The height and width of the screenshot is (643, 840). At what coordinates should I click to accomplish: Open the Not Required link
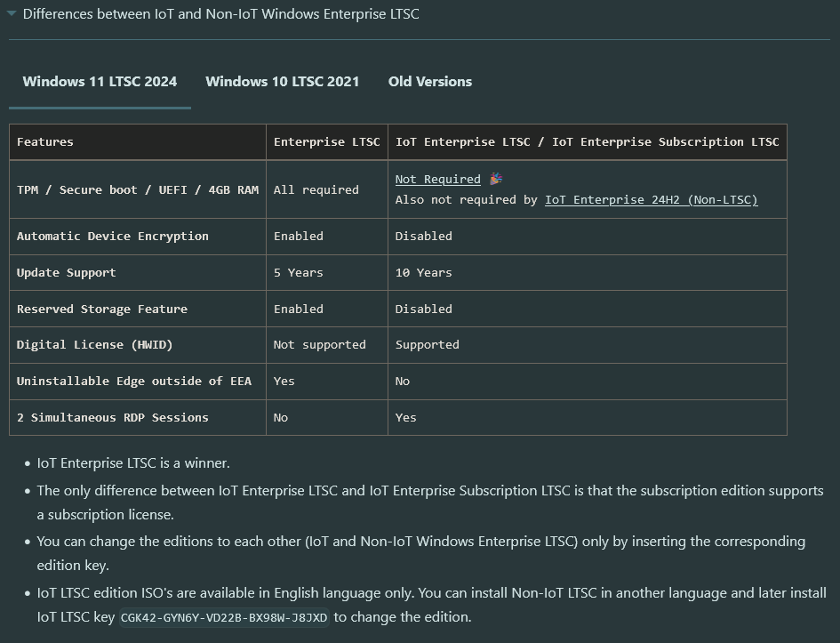pos(437,179)
